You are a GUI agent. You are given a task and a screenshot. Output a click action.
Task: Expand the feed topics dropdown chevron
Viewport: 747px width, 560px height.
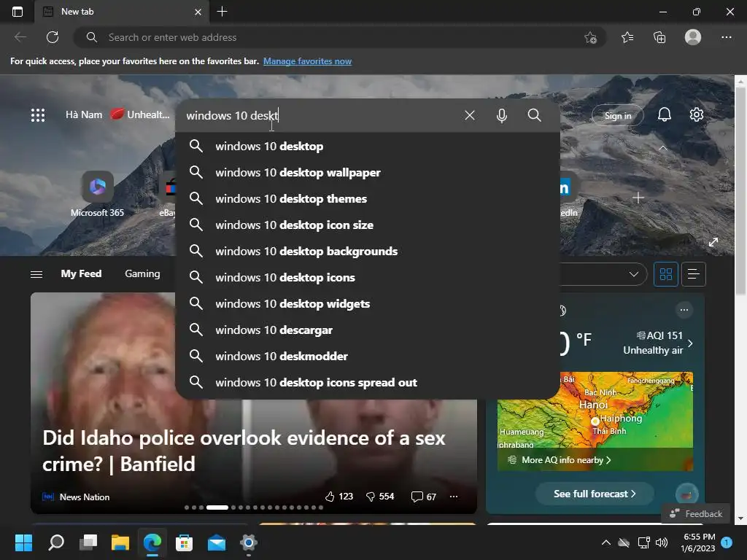(x=634, y=274)
